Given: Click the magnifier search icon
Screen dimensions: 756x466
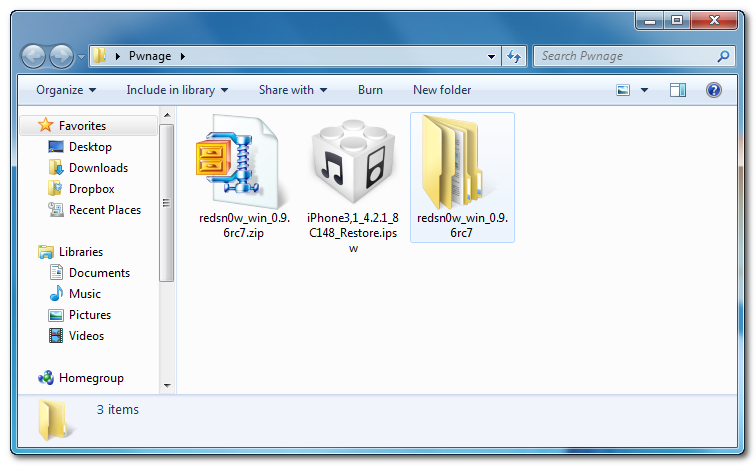Looking at the screenshot, I should (723, 56).
